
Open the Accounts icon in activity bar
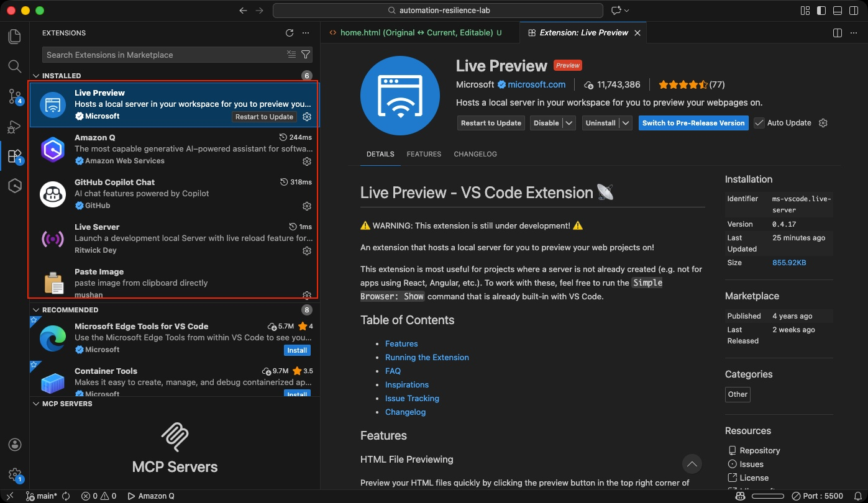pos(15,445)
